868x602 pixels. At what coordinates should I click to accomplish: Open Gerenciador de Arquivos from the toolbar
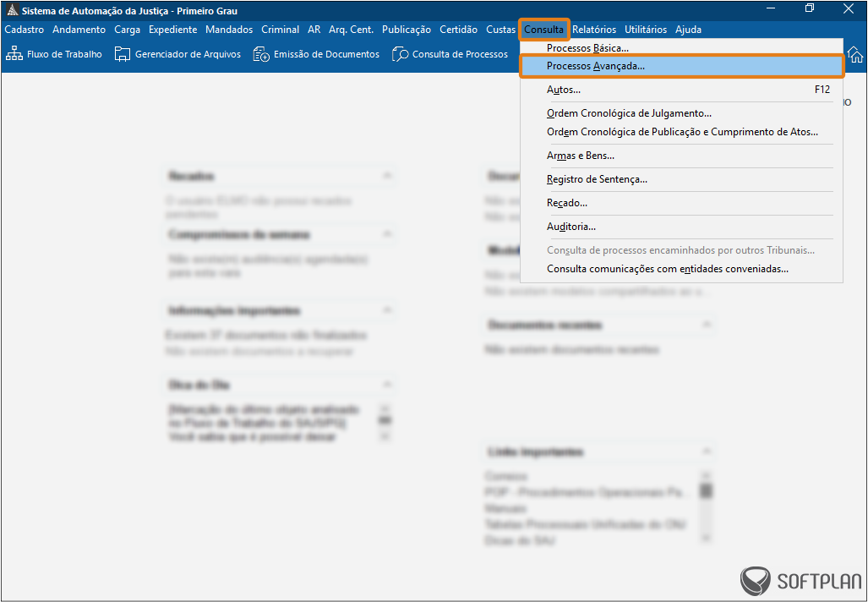177,54
